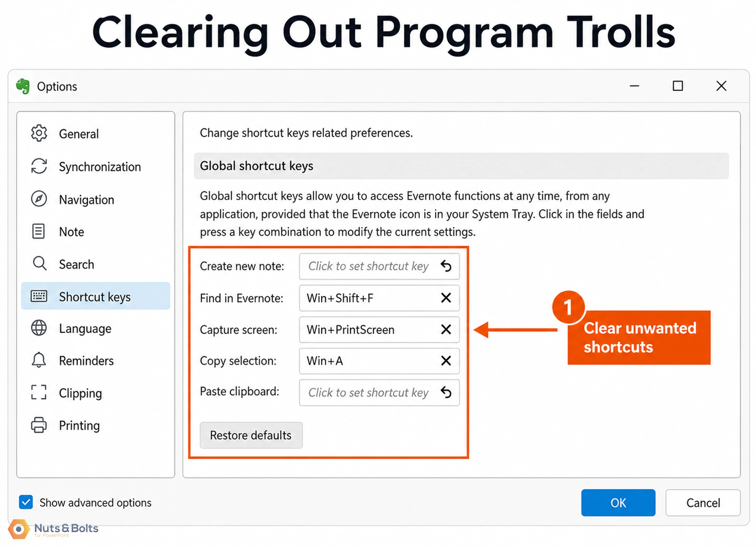Viewport: 756px width, 547px height.
Task: Close the Options window
Action: point(721,86)
